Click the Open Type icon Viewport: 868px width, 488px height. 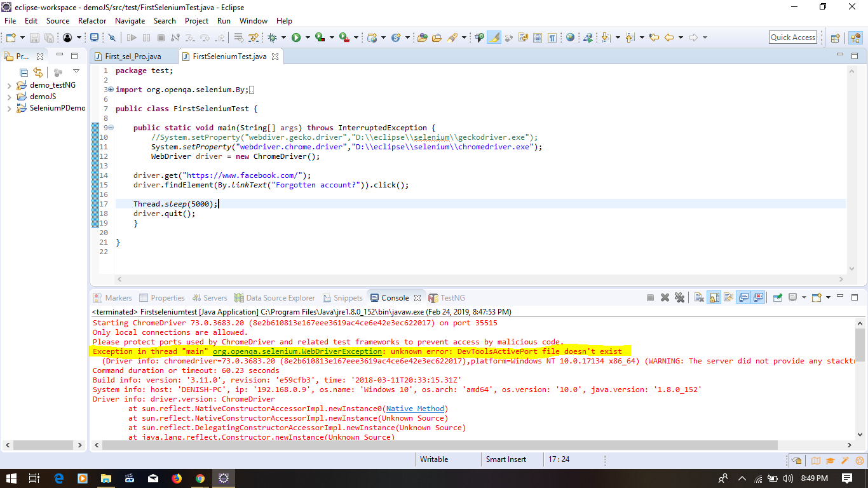pos(423,37)
